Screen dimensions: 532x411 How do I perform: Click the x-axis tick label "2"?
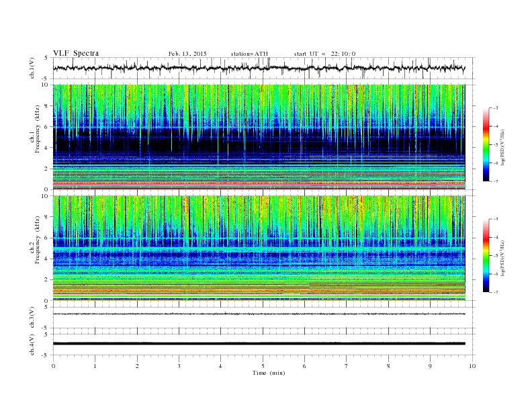(137, 366)
